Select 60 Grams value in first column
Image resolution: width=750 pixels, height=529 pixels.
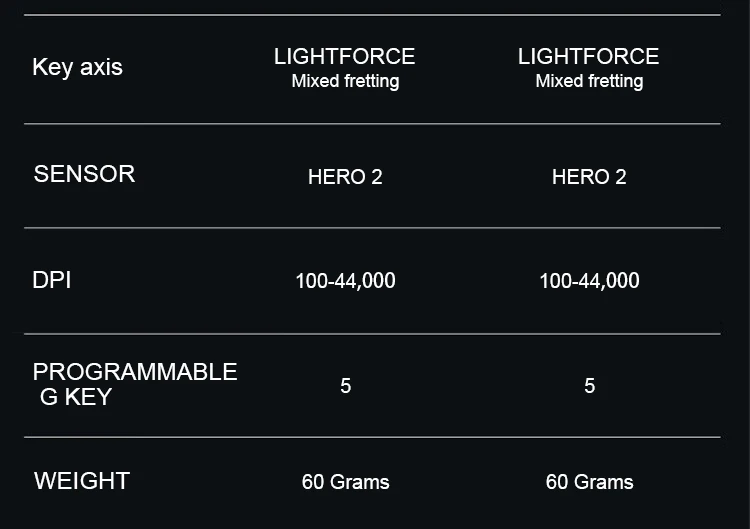pyautogui.click(x=345, y=482)
